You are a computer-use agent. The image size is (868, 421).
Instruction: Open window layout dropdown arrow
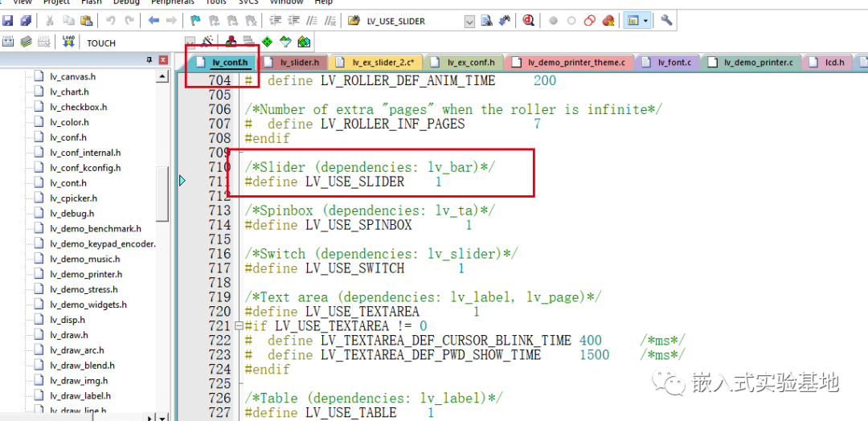645,21
